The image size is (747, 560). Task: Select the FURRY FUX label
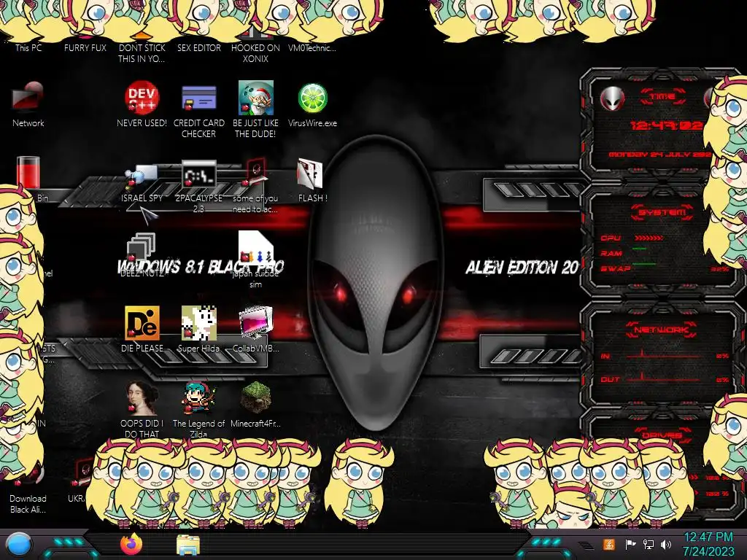pos(85,47)
